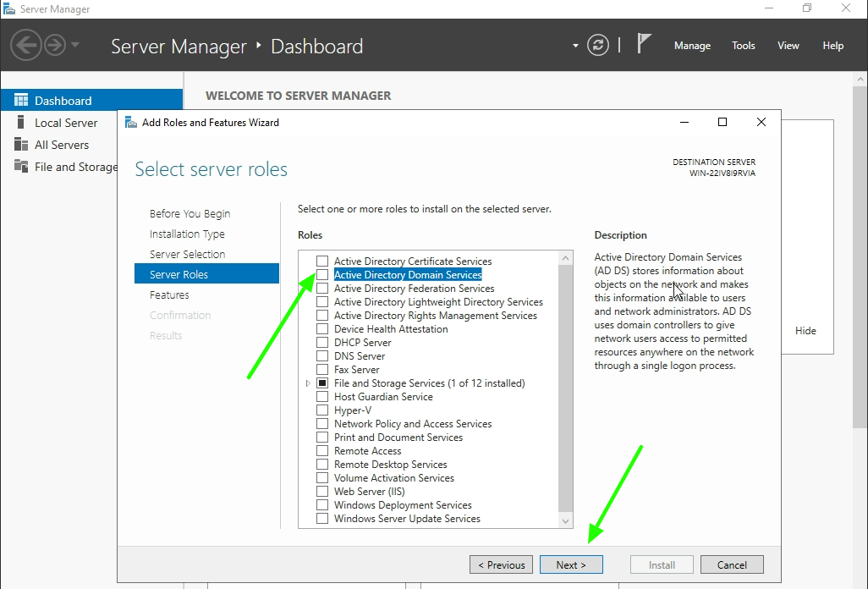This screenshot has height=589, width=868.
Task: Click the Next button in the wizard
Action: click(x=571, y=564)
